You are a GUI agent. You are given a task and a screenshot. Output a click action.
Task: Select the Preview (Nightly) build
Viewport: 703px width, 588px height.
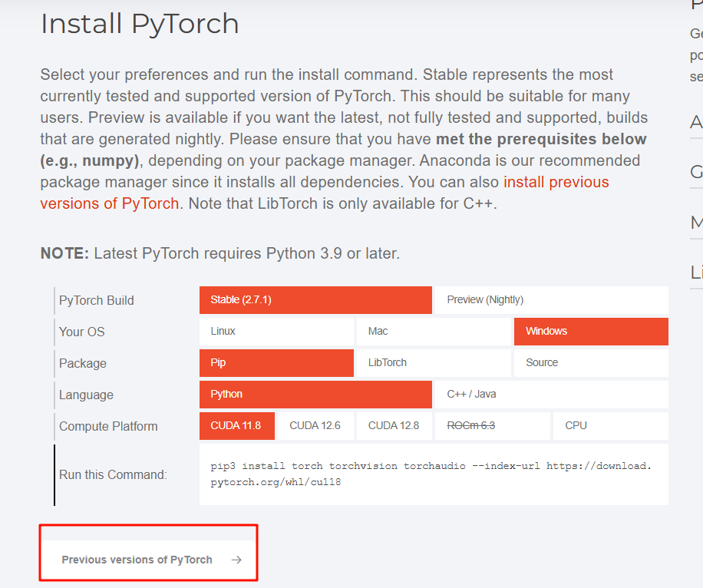pos(550,299)
